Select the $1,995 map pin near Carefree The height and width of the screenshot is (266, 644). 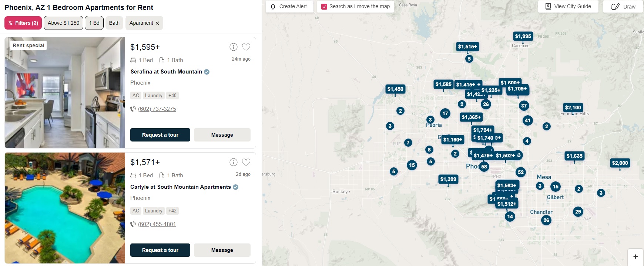click(523, 36)
